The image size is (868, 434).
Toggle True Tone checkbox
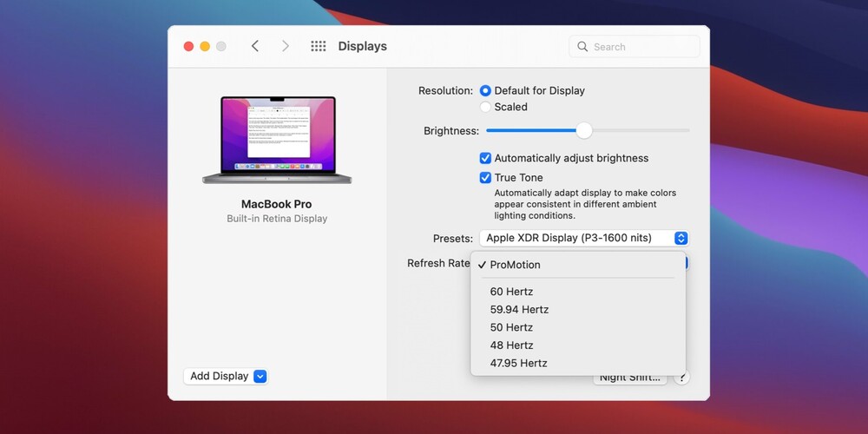[x=485, y=178]
